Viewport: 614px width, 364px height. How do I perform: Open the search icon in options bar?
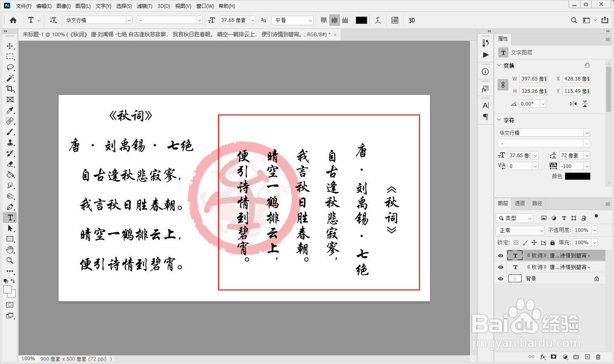point(574,20)
